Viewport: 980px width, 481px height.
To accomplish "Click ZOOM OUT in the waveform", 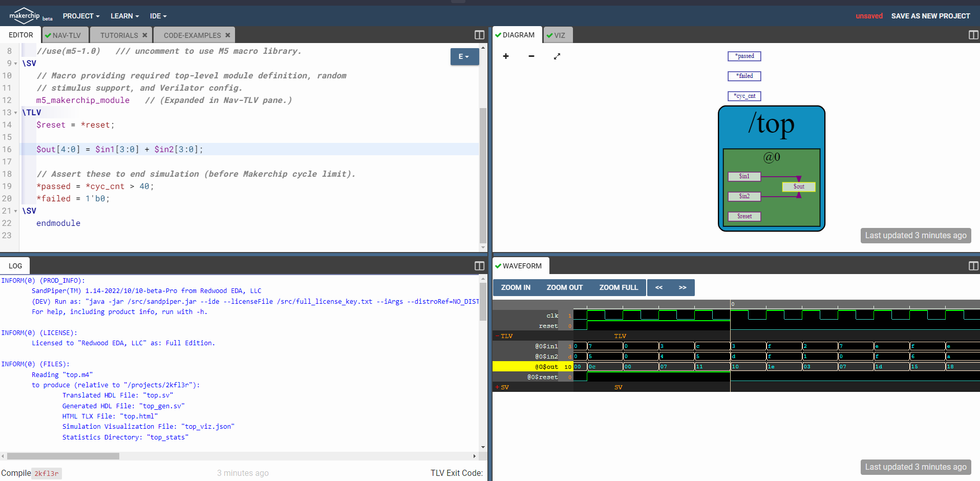I will point(564,287).
